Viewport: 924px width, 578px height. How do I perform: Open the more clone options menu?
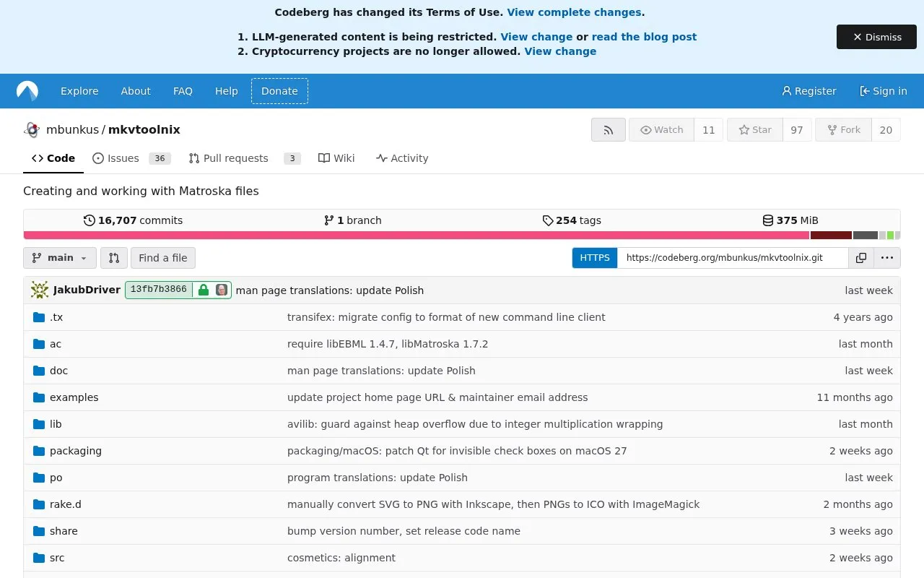coord(887,258)
